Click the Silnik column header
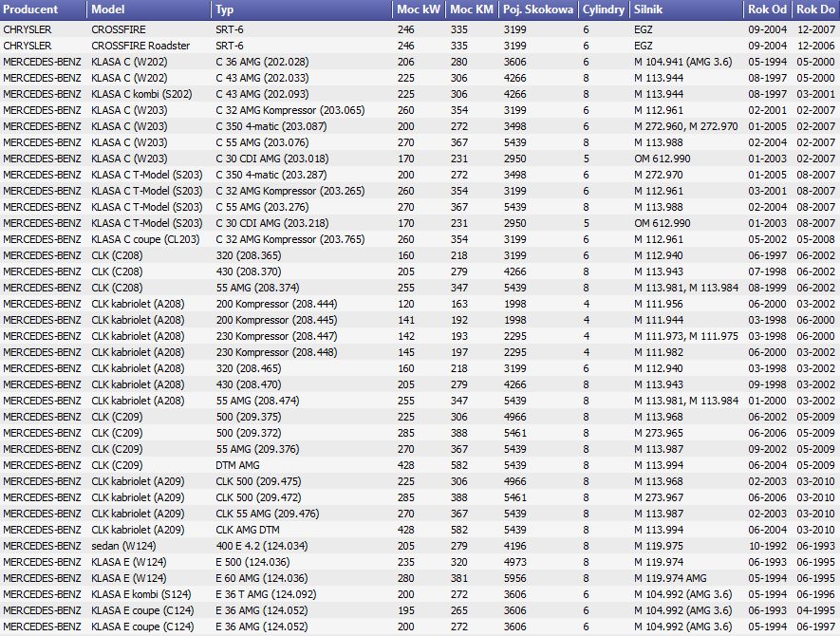 686,9
